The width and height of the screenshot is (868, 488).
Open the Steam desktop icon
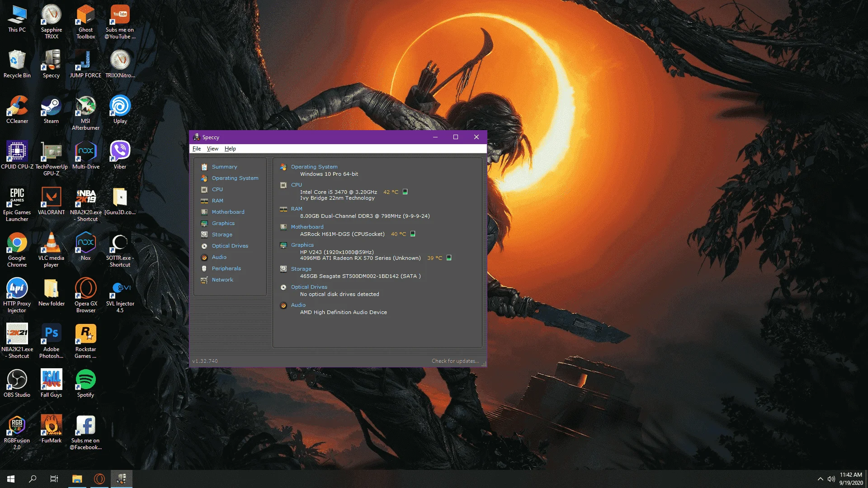(x=51, y=109)
